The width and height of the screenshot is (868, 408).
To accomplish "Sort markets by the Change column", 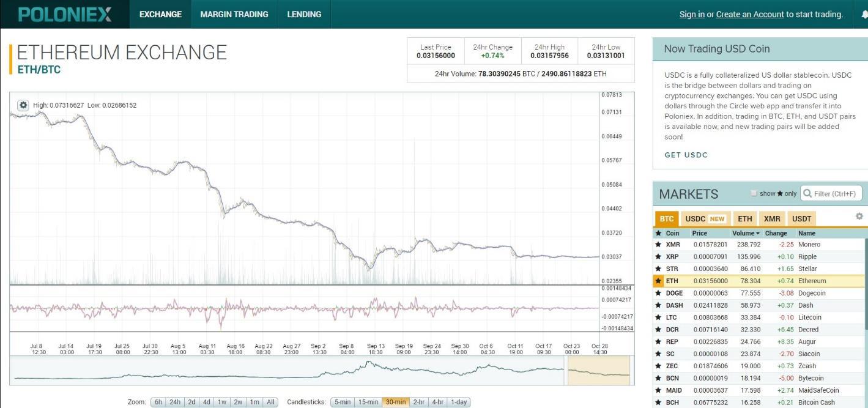I will (x=776, y=233).
